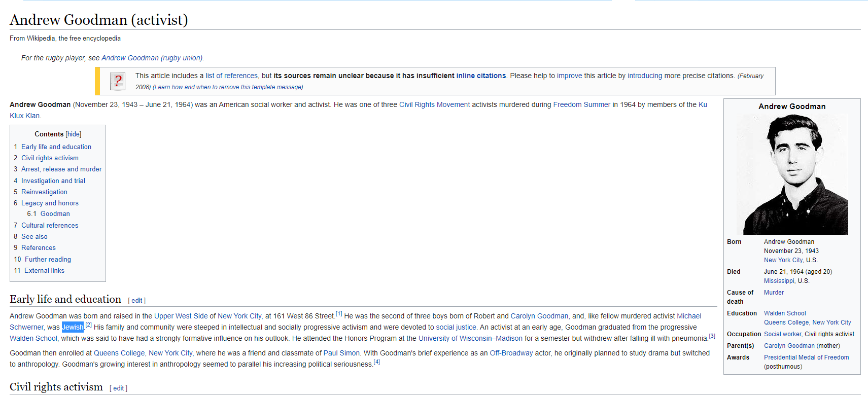Open footnote reference [3]

[712, 336]
